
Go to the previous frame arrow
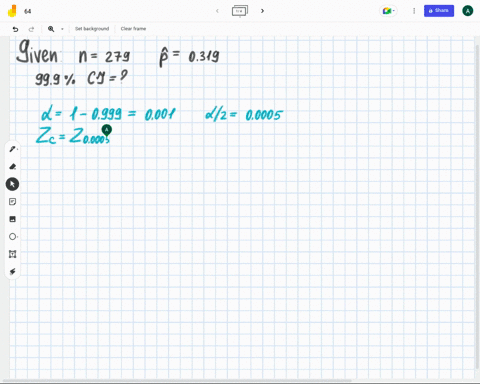[217, 11]
